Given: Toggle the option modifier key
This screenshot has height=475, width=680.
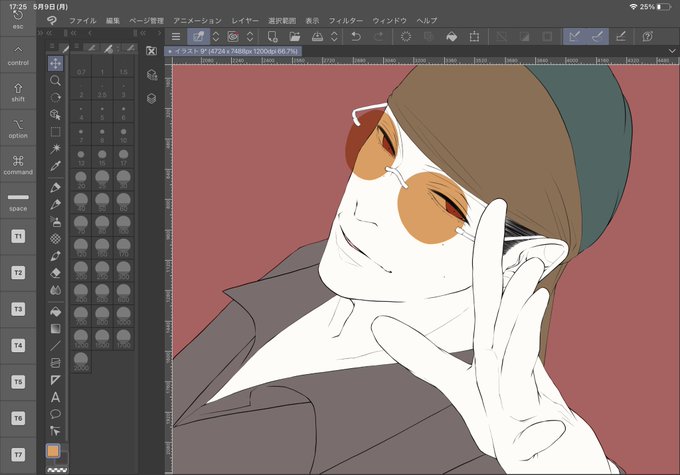Looking at the screenshot, I should coord(18,128).
